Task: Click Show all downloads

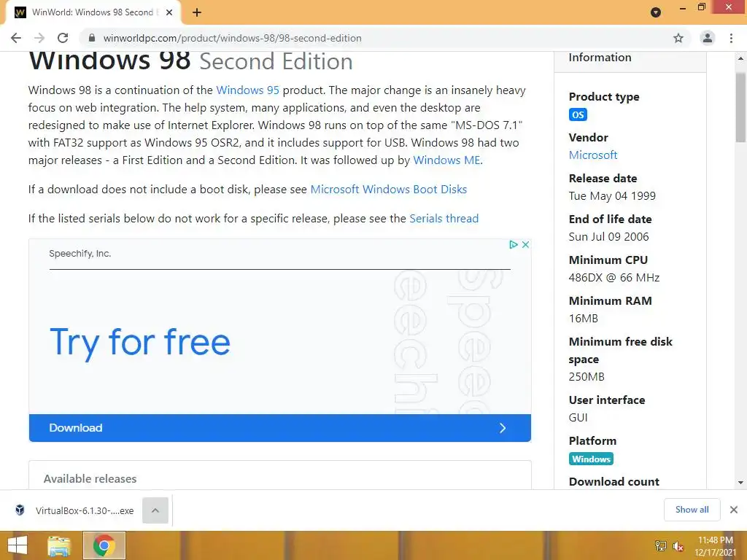Action: (x=692, y=510)
